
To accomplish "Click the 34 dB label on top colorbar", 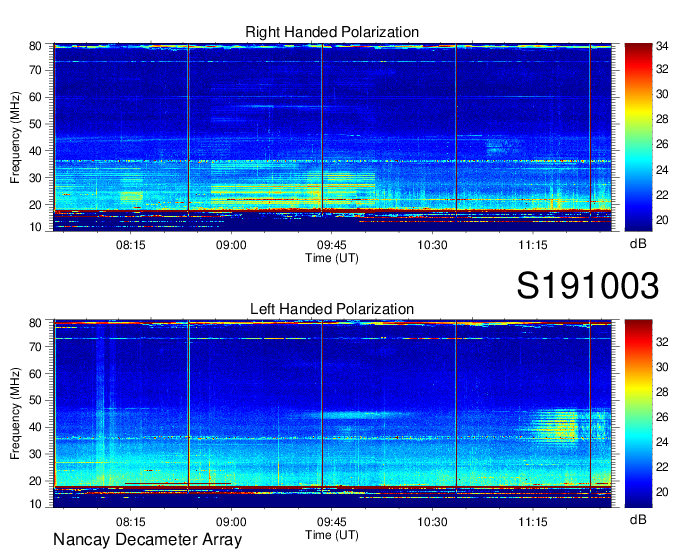I will pyautogui.click(x=662, y=46).
